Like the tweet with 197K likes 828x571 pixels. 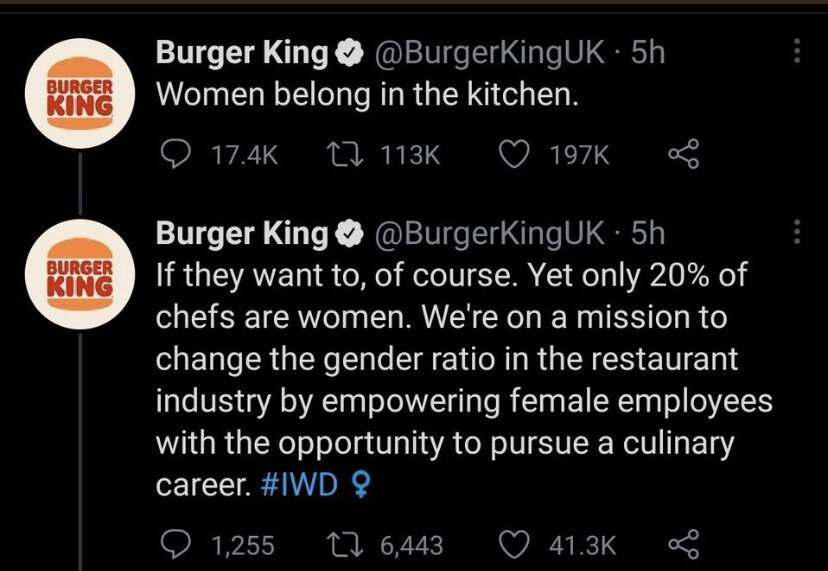(x=514, y=155)
